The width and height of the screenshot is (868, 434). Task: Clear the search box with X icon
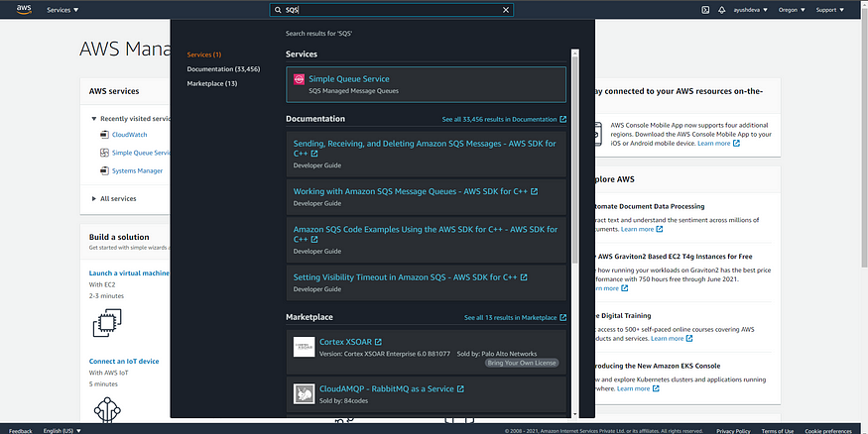coord(505,10)
